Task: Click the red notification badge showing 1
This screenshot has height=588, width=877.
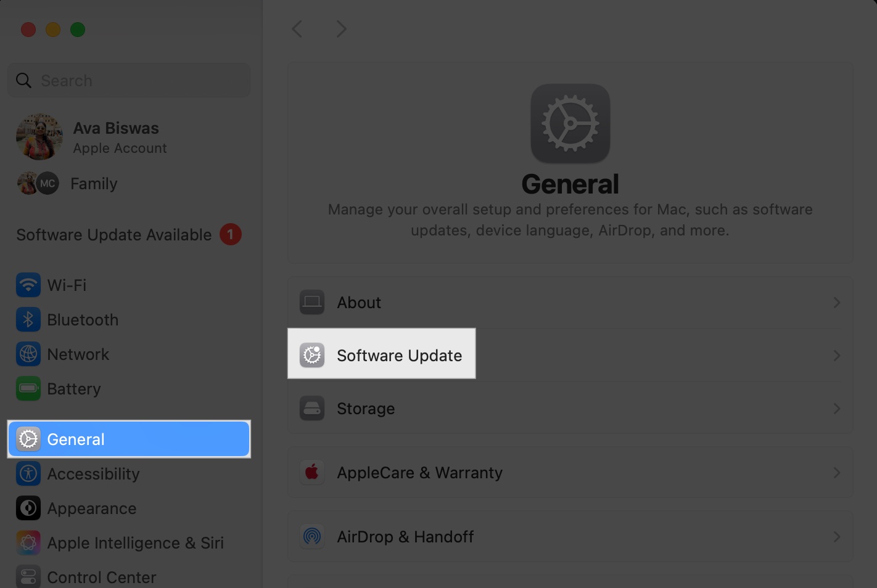Action: (231, 234)
